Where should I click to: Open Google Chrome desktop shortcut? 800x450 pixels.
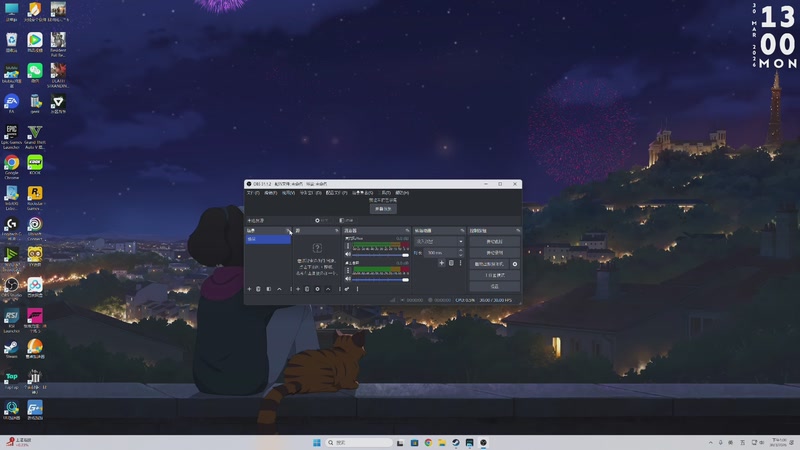click(x=11, y=166)
